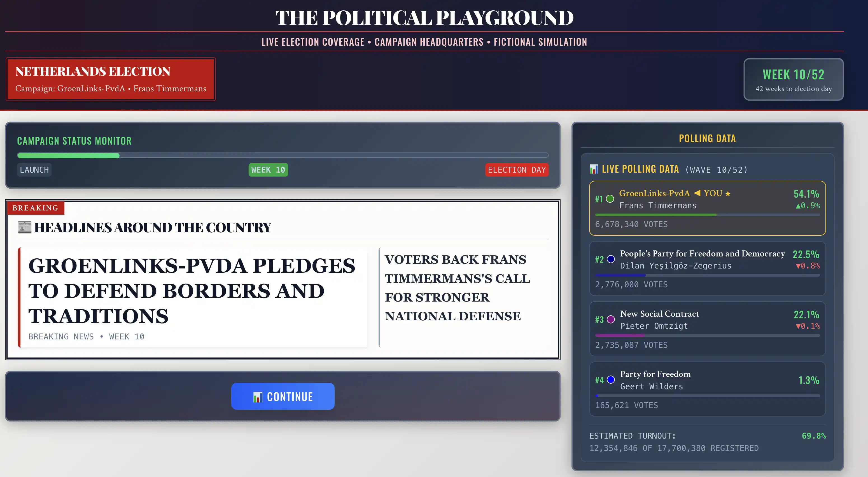
Task: Click the Continue button
Action: click(283, 396)
